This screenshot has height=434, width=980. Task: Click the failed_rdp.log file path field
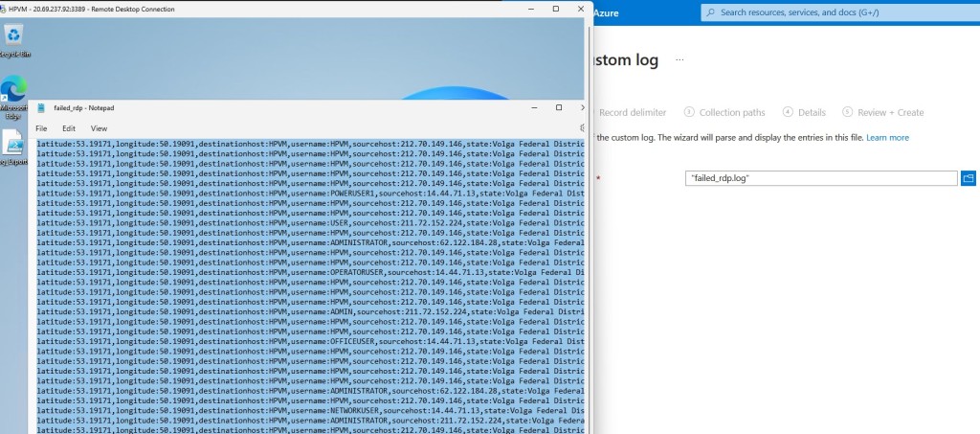tap(820, 178)
